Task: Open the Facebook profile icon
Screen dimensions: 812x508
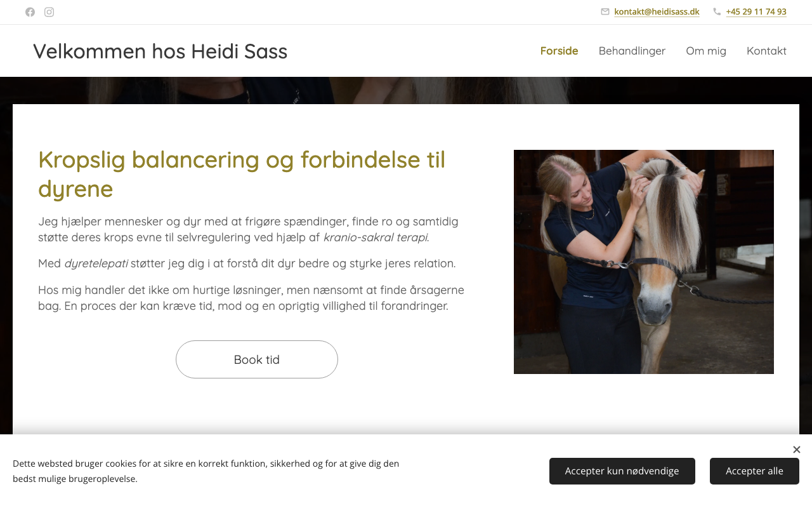Action: pos(30,12)
